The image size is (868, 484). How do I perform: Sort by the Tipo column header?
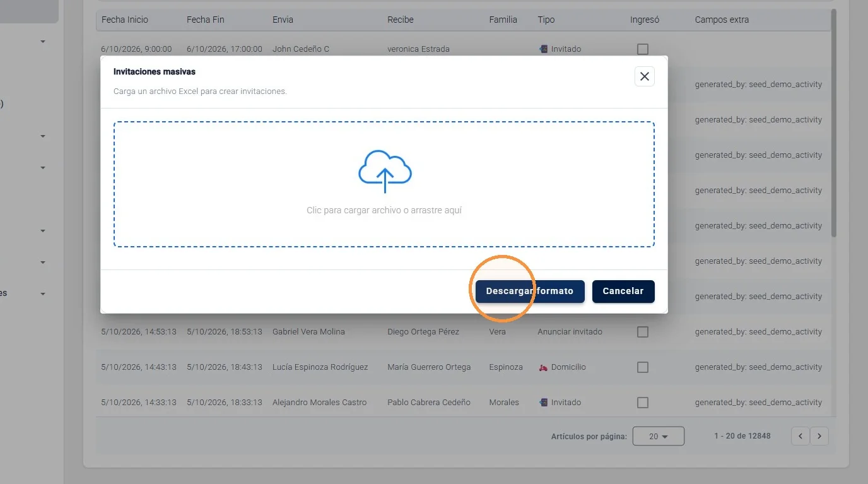click(546, 20)
